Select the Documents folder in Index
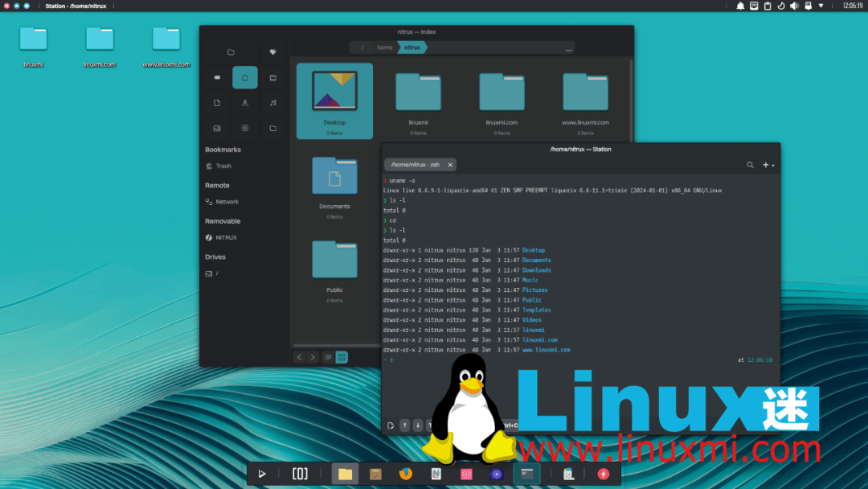The height and width of the screenshot is (489, 868). click(334, 186)
